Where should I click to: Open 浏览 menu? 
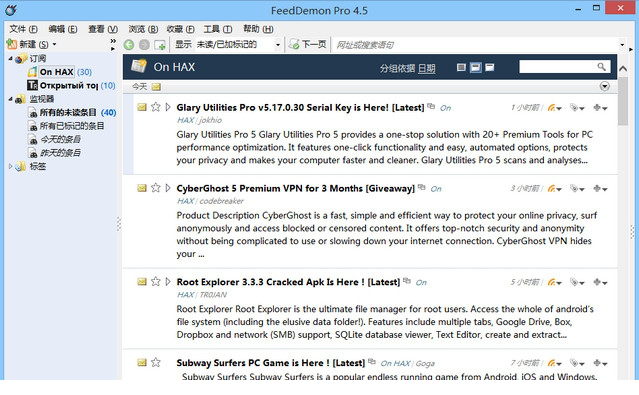pyautogui.click(x=143, y=29)
